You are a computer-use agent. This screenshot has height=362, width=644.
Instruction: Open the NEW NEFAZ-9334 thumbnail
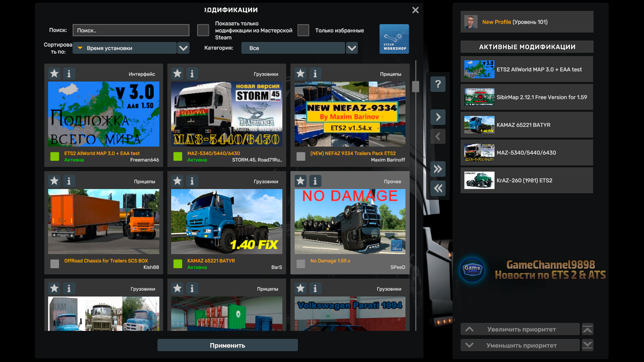pyautogui.click(x=350, y=114)
